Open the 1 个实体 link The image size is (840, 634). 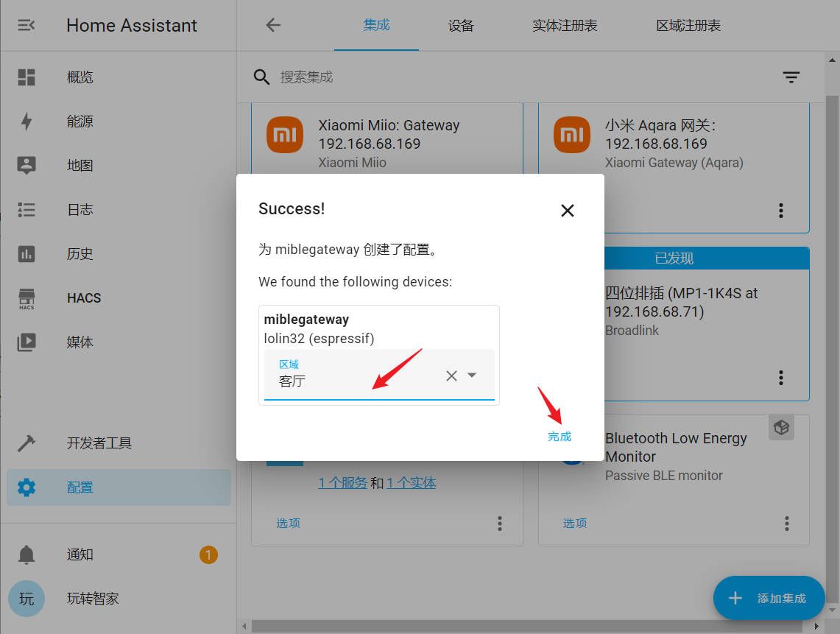pos(412,483)
